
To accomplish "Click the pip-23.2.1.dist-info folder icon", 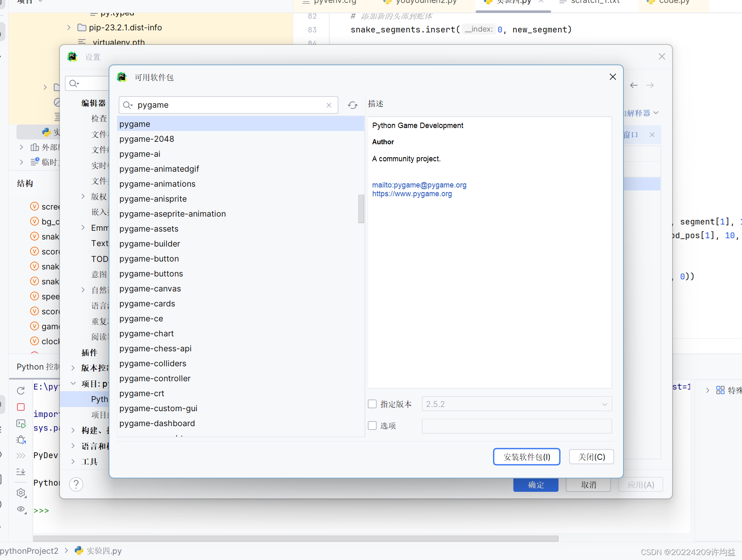I will [82, 27].
